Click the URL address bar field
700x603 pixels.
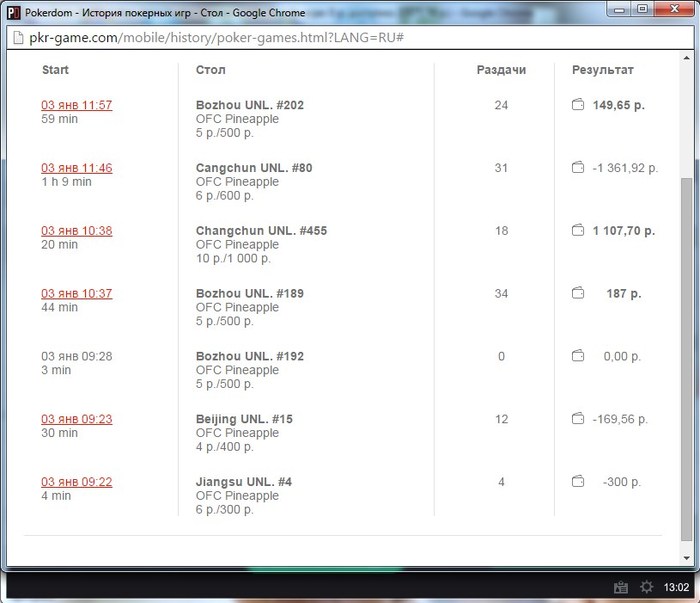(x=350, y=37)
